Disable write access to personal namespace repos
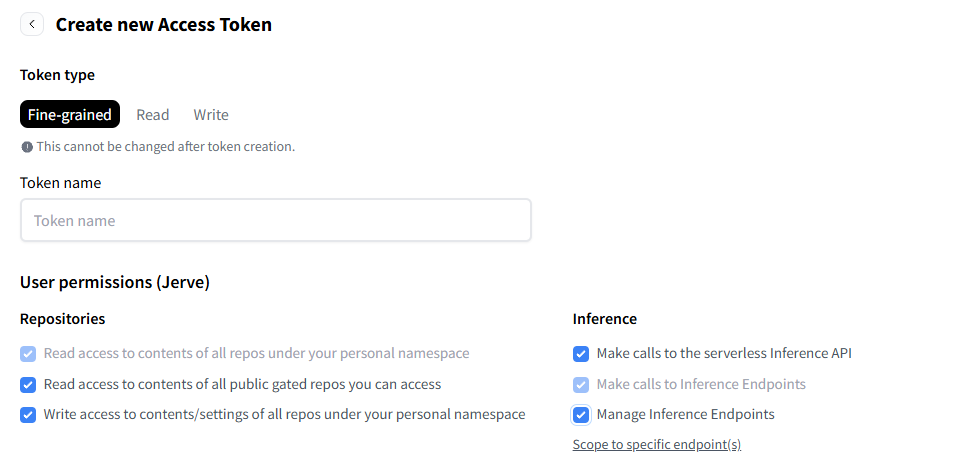 [x=28, y=414]
